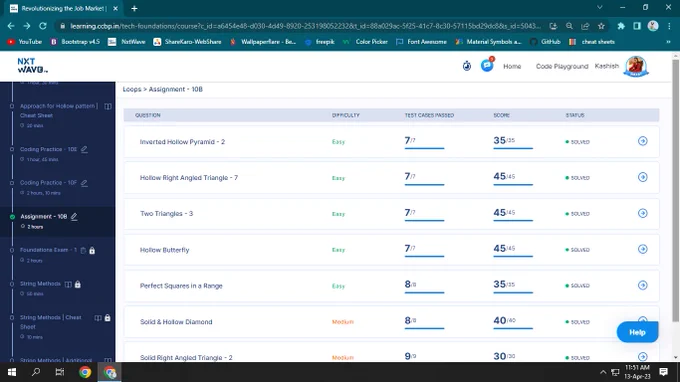Expand the hidden bookmarks chevron

tap(668, 42)
